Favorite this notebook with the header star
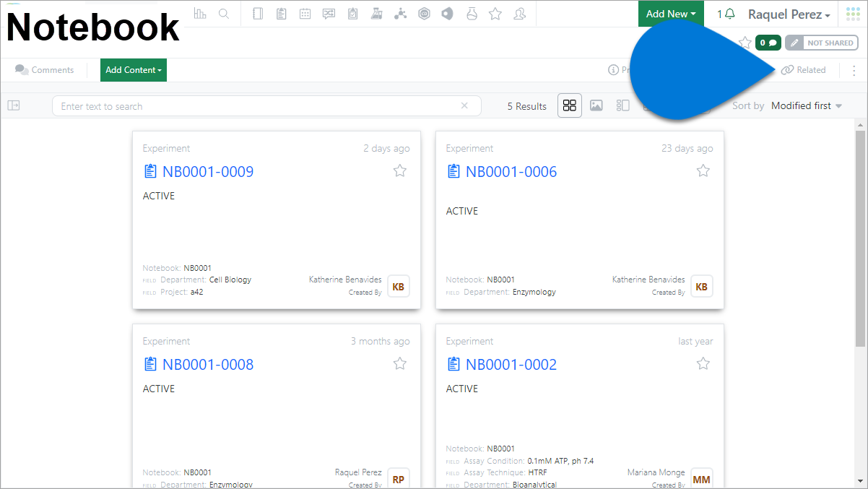The height and width of the screenshot is (489, 868). pyautogui.click(x=745, y=43)
